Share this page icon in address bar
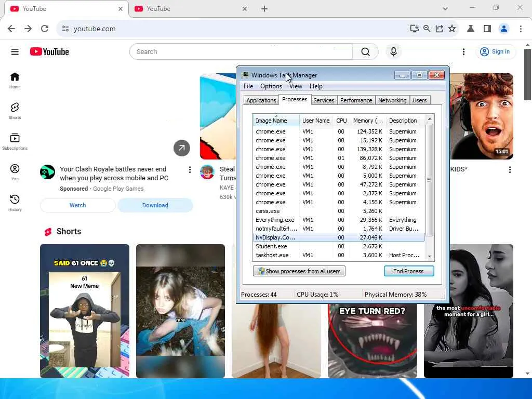This screenshot has height=399, width=532. pos(440,29)
